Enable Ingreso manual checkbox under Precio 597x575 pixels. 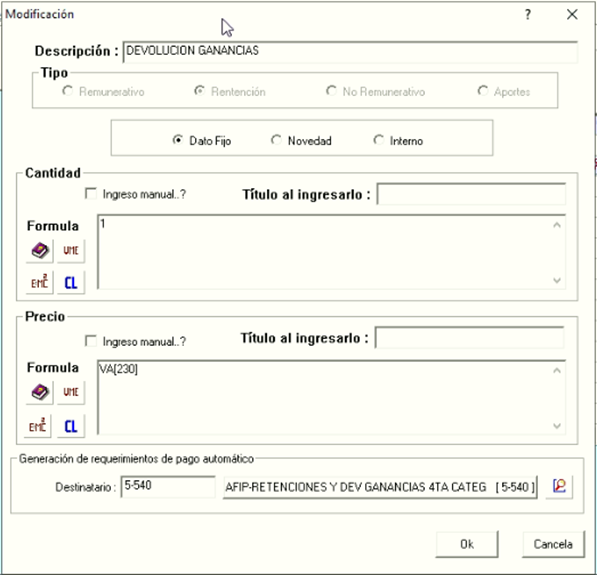[x=91, y=341]
